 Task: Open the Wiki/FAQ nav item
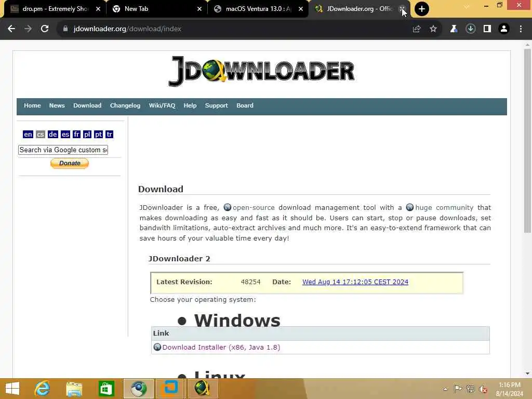point(162,105)
